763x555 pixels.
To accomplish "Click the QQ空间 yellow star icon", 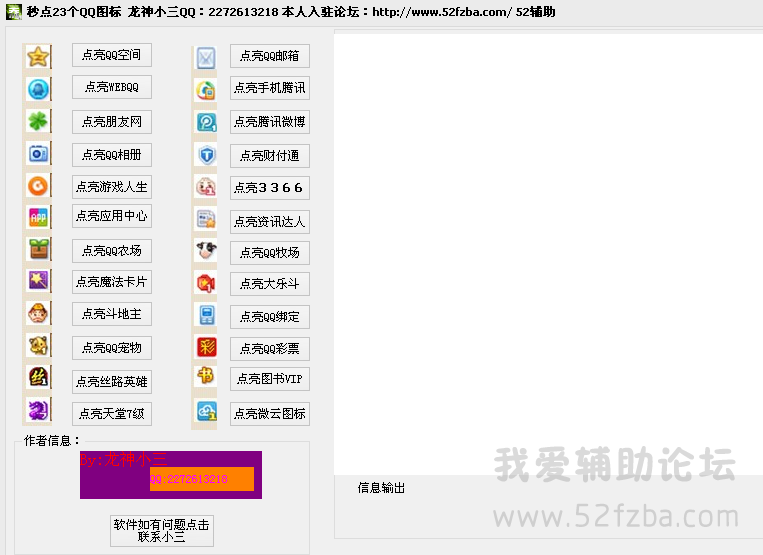I will [x=38, y=56].
